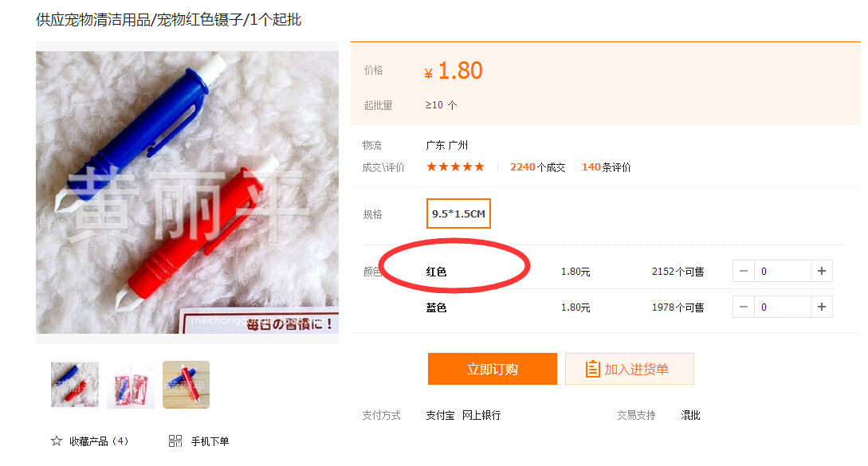This screenshot has height=466, width=868.
Task: Select the 9.5*1.5CM specification option
Action: [458, 213]
